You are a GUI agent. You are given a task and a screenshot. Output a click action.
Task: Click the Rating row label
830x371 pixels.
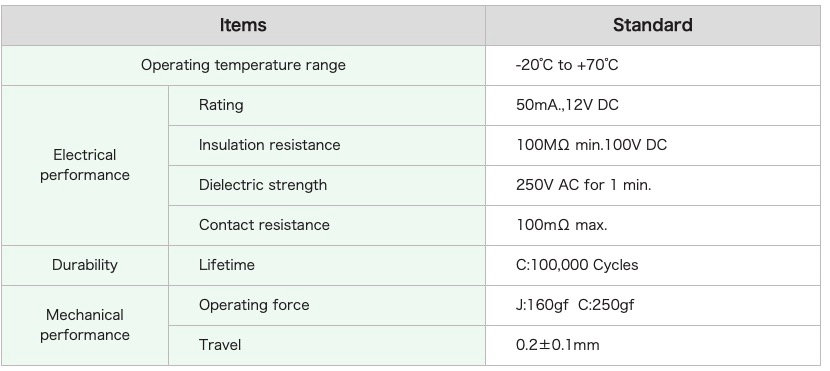221,105
